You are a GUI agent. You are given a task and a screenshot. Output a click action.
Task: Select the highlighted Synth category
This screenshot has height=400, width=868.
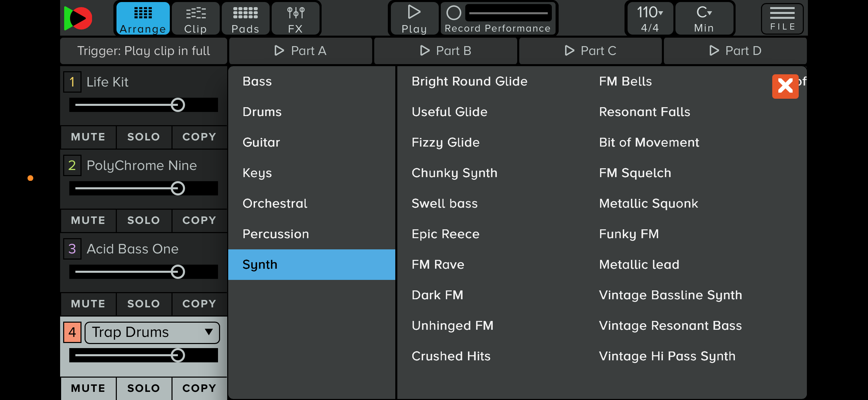click(312, 265)
